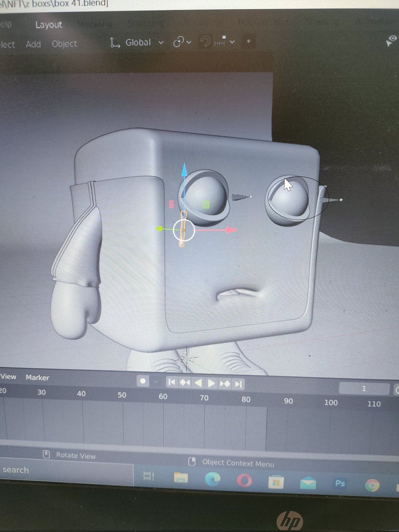
Task: Open the timeline View menu
Action: [x=8, y=377]
